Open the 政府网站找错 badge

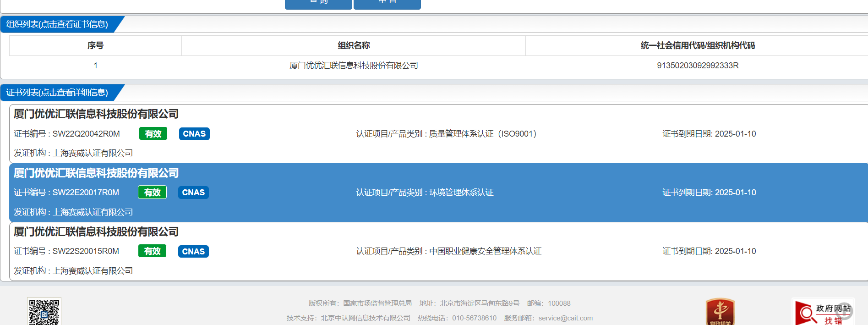[823, 312]
